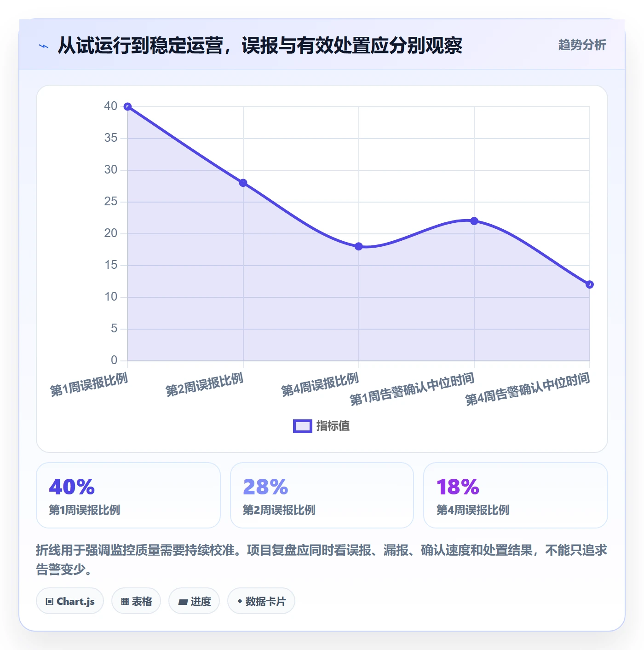
Task: Click the data point at 第2周误报比例
Action: pos(243,183)
